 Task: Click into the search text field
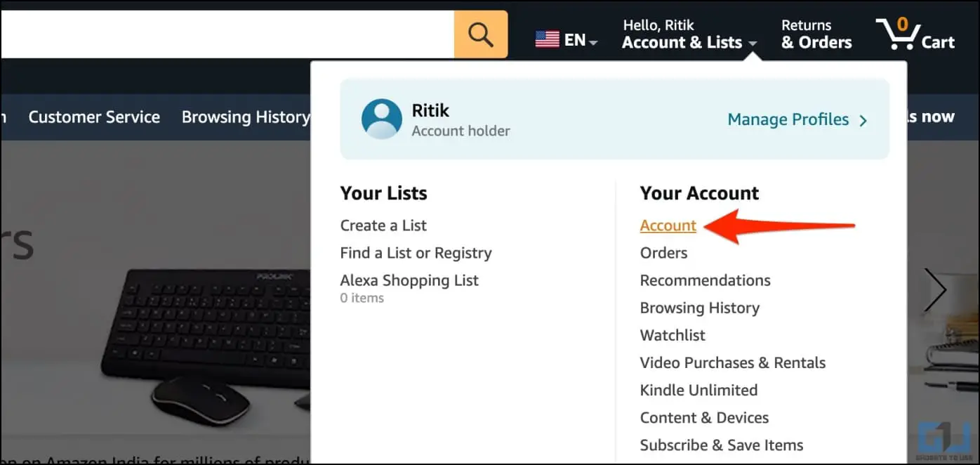pyautogui.click(x=227, y=34)
